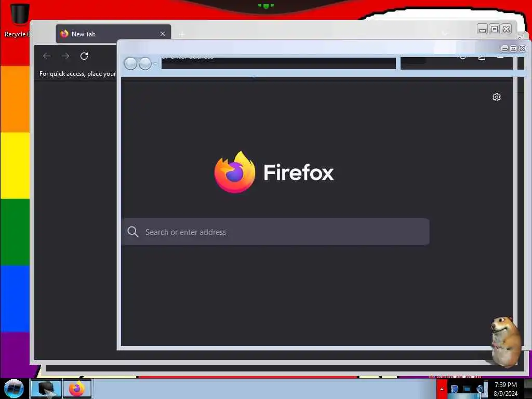Click the Firefox logo on new tab page
The width and height of the screenshot is (532, 399).
(x=234, y=172)
